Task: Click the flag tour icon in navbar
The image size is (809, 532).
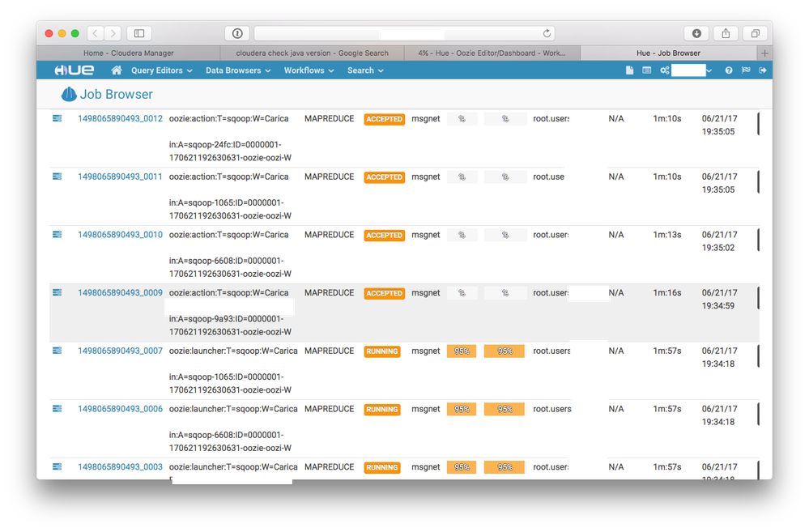Action: click(x=746, y=70)
